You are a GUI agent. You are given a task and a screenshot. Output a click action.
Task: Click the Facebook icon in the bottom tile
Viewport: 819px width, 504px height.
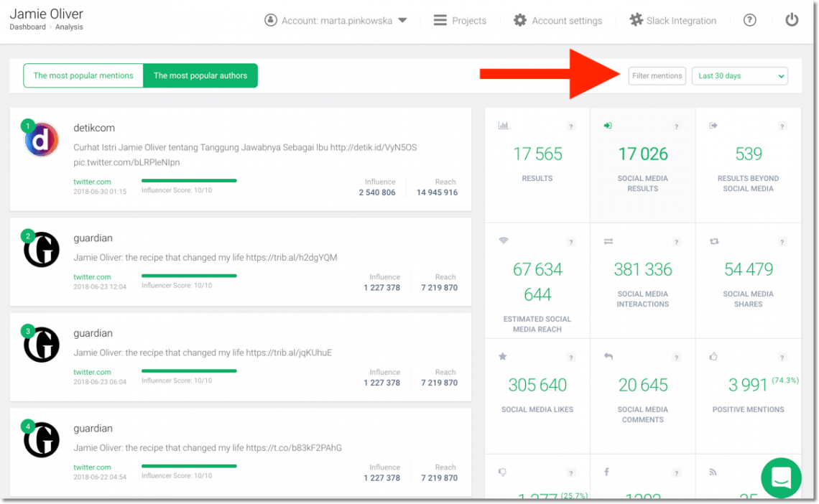[x=606, y=472]
